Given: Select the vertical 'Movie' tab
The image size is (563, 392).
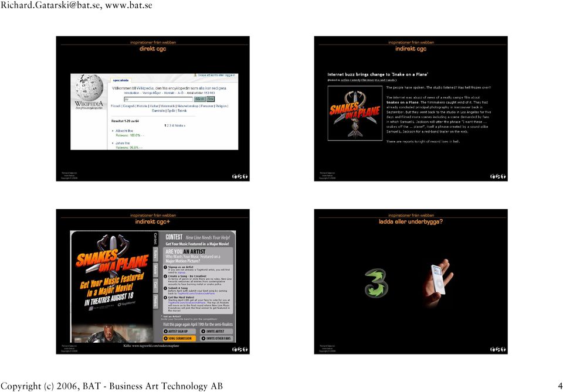Looking at the screenshot, I should coord(155,270).
